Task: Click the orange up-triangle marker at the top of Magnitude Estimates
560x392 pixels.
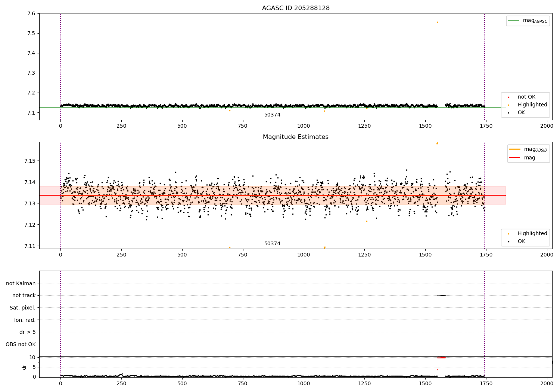Action: pos(437,143)
